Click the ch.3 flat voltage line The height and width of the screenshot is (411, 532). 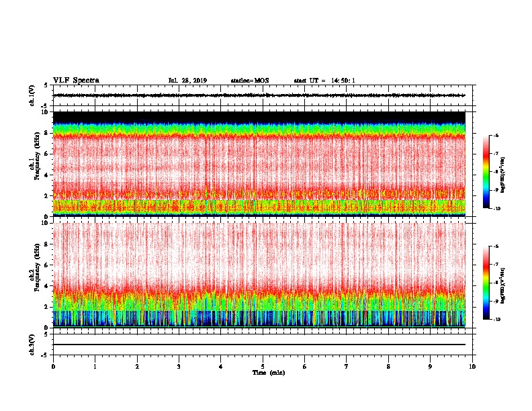[x=259, y=345]
